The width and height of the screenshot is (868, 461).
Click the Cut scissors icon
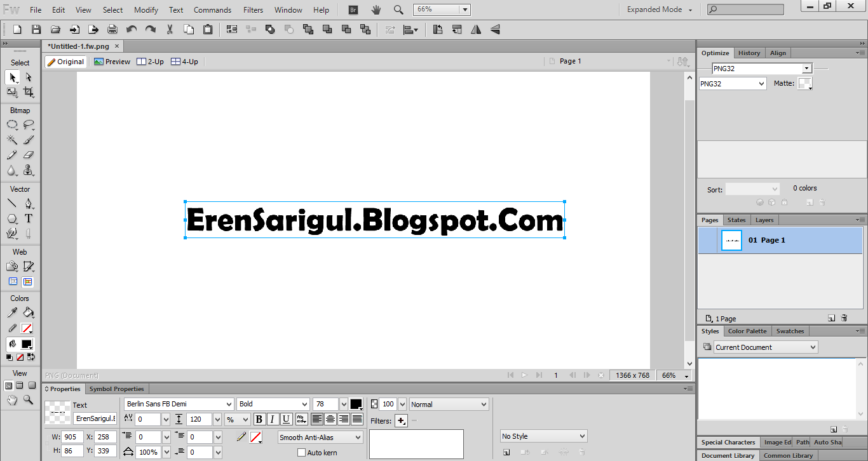click(x=170, y=29)
